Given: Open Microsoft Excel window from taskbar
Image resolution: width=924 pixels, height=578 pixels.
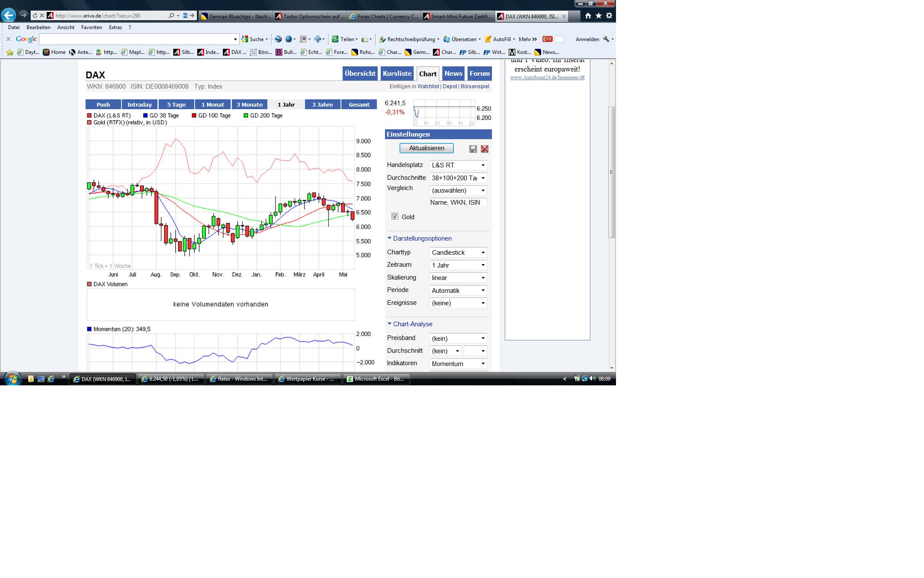Looking at the screenshot, I should 376,379.
